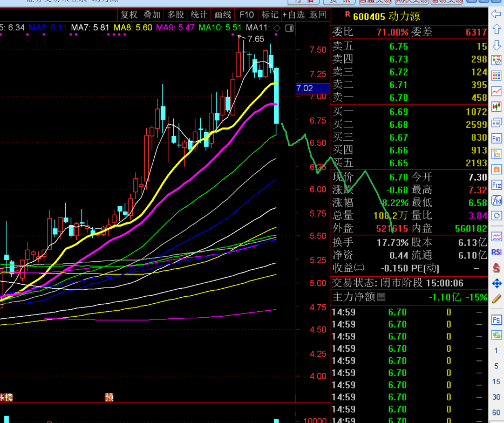The image size is (504, 423).
Task: Click the 涨榜 marker at chart bottom
Action: click(6, 397)
